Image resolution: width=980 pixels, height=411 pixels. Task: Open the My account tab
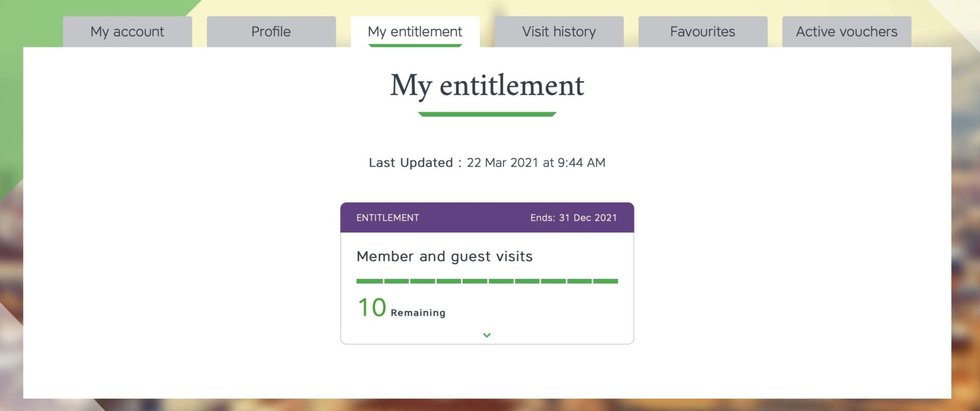[127, 32]
